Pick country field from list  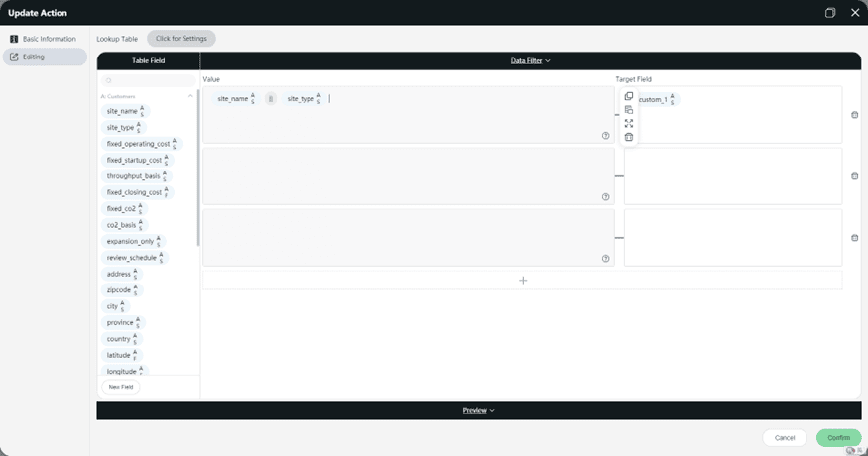pos(122,339)
